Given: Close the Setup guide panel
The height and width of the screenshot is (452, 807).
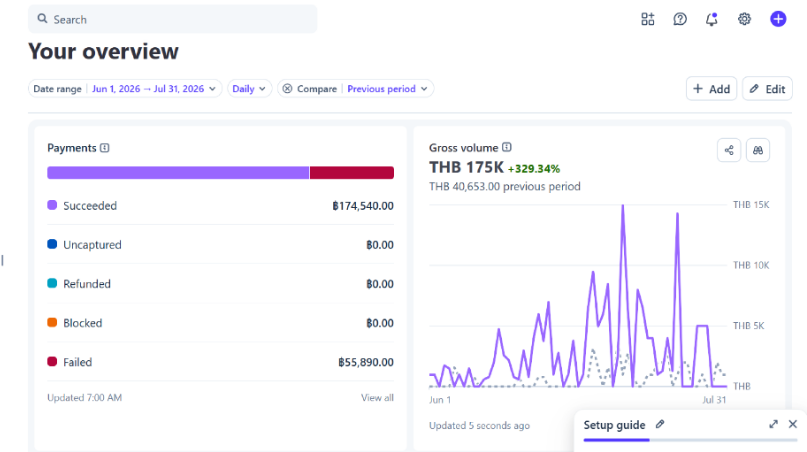Looking at the screenshot, I should pyautogui.click(x=793, y=424).
